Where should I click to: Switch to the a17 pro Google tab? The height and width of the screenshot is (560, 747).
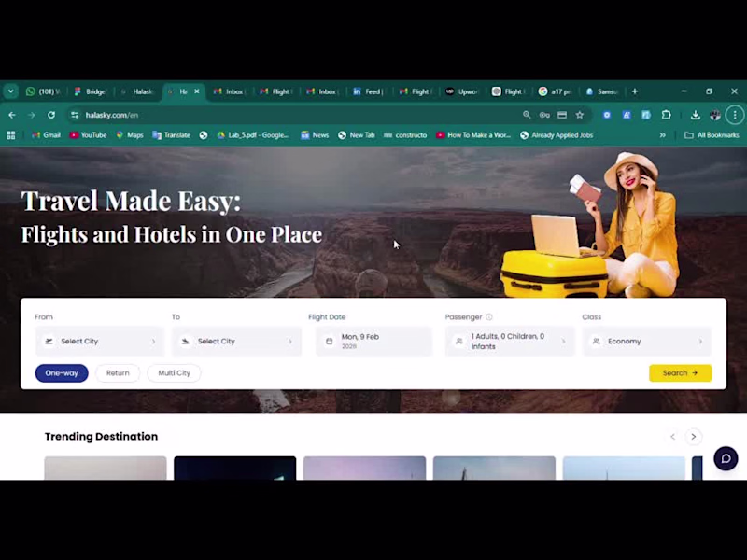556,91
